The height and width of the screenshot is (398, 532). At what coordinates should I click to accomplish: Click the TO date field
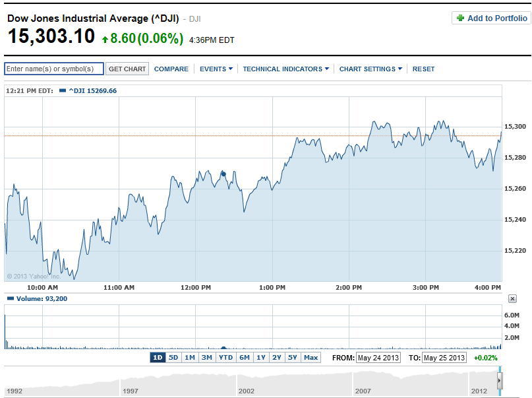coord(444,358)
